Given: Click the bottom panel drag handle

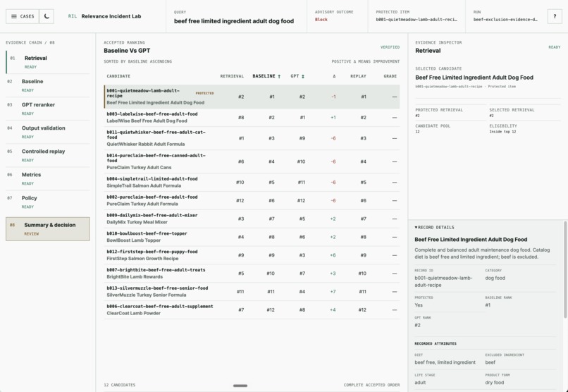Looking at the screenshot, I should (240, 386).
